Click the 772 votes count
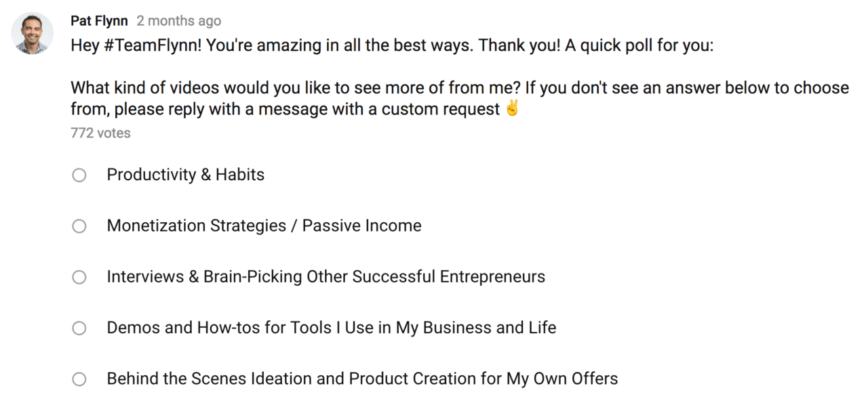Image resolution: width=868 pixels, height=403 pixels. (x=100, y=133)
